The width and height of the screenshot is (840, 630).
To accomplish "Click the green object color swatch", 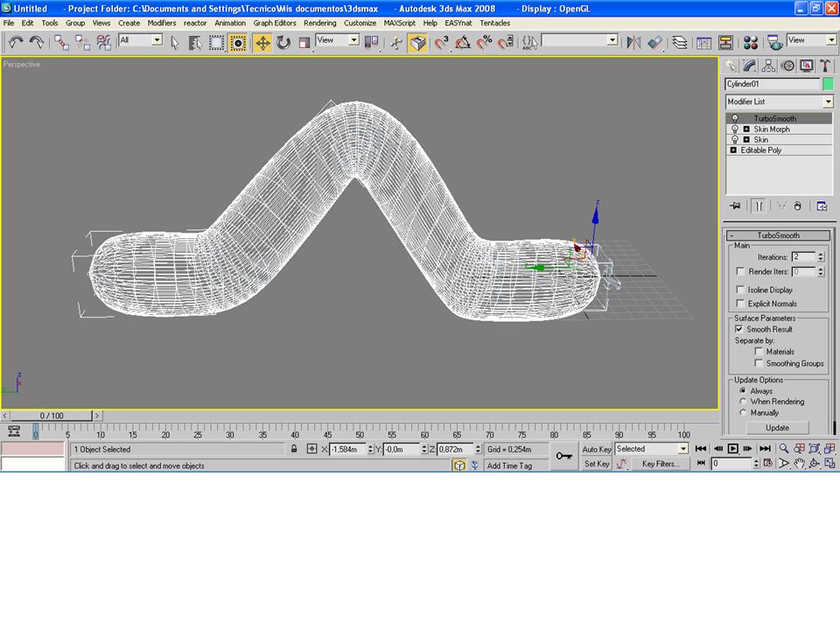I will (x=828, y=84).
